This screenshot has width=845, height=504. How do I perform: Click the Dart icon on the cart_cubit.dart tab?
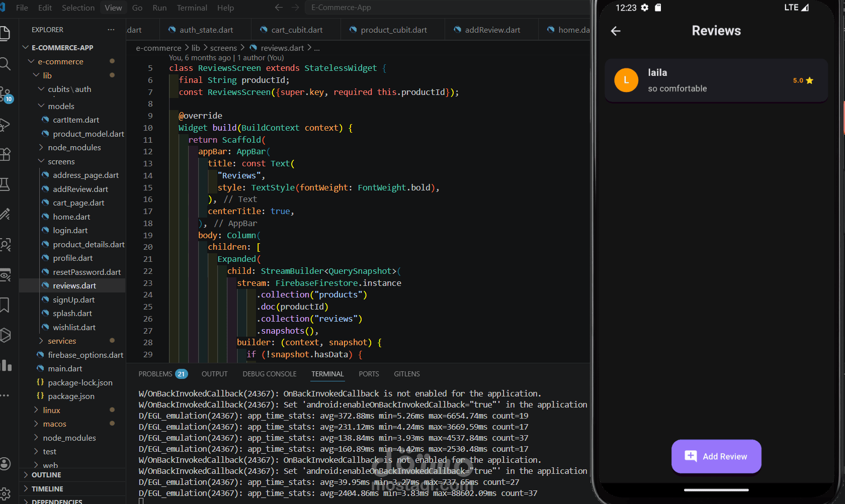pos(264,30)
